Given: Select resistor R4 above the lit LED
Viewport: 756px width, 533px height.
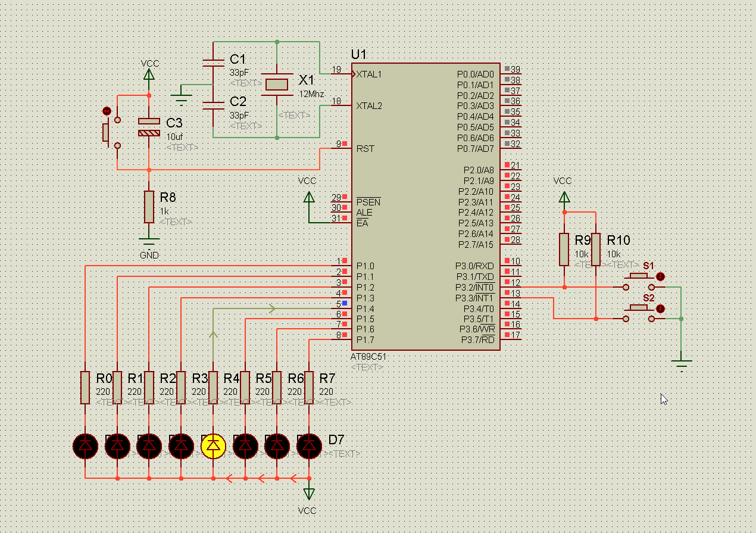Looking at the screenshot, I should coord(213,386).
